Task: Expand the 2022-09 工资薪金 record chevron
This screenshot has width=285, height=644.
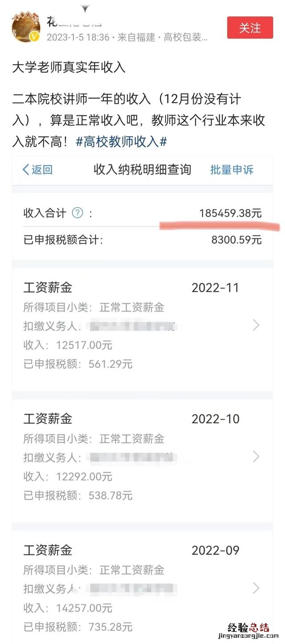Action: click(x=256, y=588)
